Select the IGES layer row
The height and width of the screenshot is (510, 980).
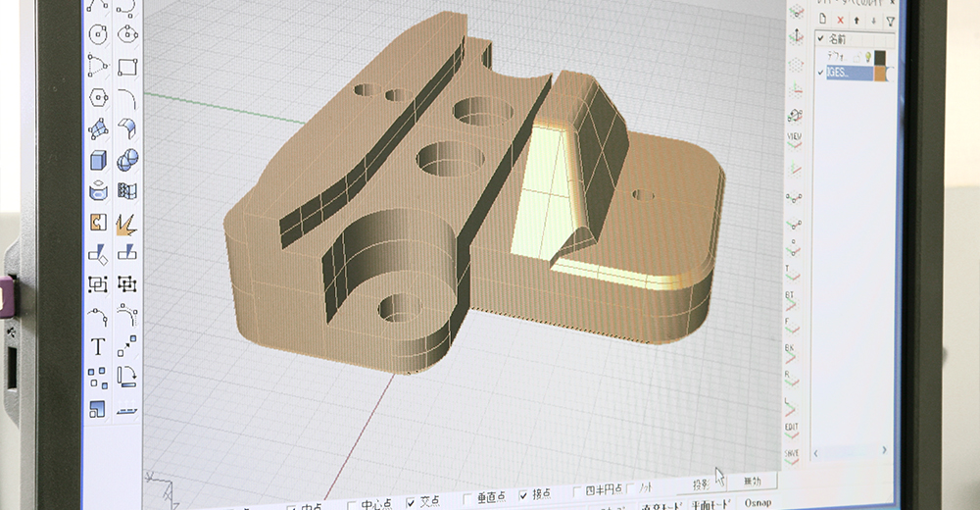coord(849,74)
